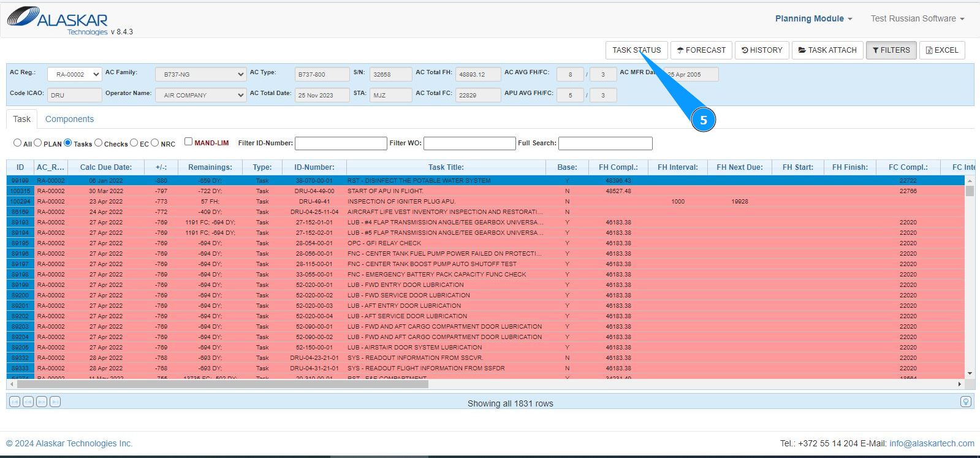Select the NRC radio button

155,143
